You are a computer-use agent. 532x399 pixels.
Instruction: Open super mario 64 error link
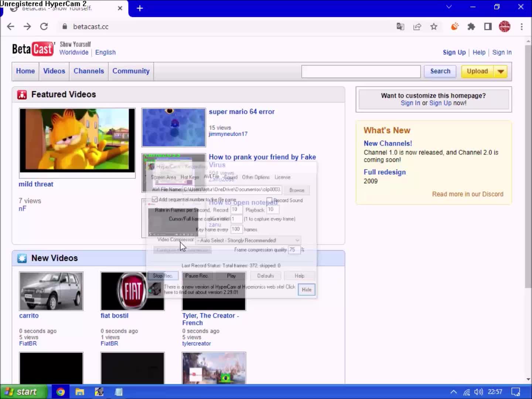[x=242, y=112]
